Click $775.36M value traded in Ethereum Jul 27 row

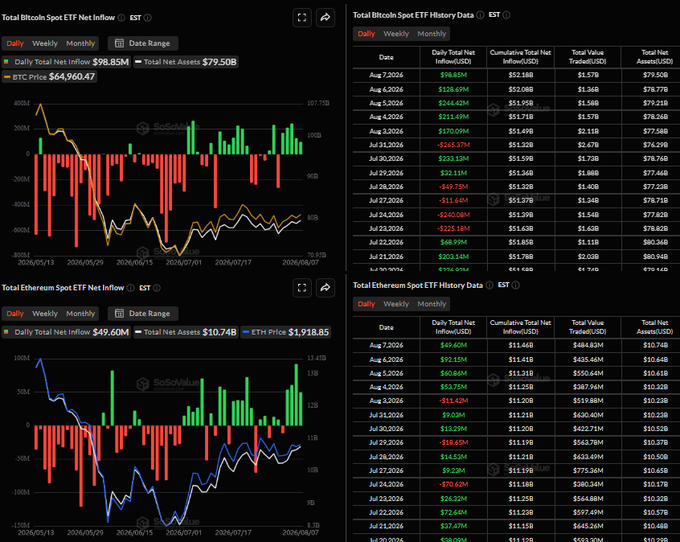pyautogui.click(x=588, y=470)
